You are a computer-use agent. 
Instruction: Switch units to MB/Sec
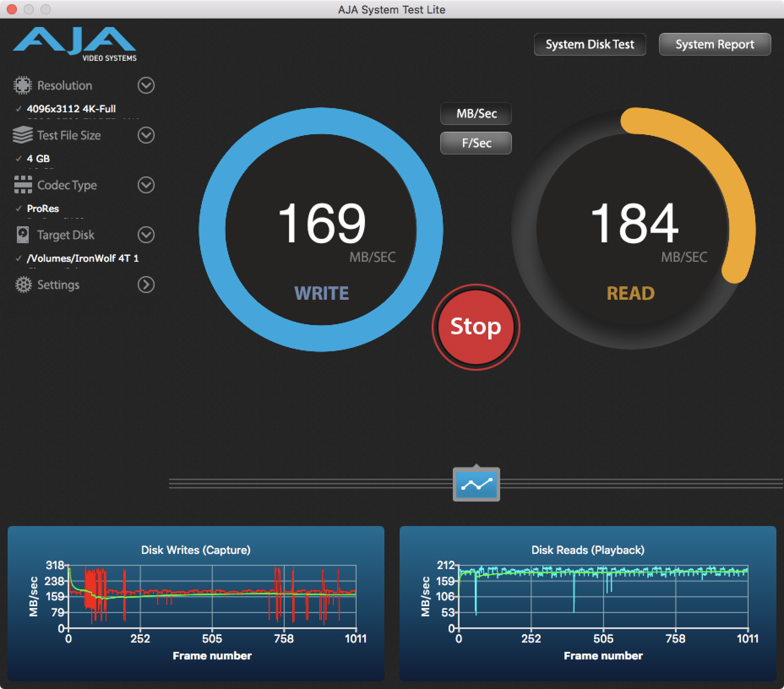(476, 114)
